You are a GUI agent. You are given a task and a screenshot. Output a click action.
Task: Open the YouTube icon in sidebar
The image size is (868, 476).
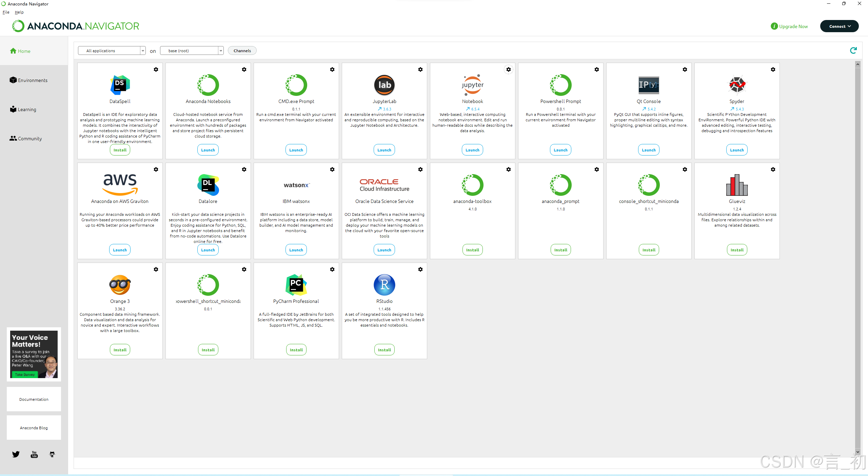34,454
